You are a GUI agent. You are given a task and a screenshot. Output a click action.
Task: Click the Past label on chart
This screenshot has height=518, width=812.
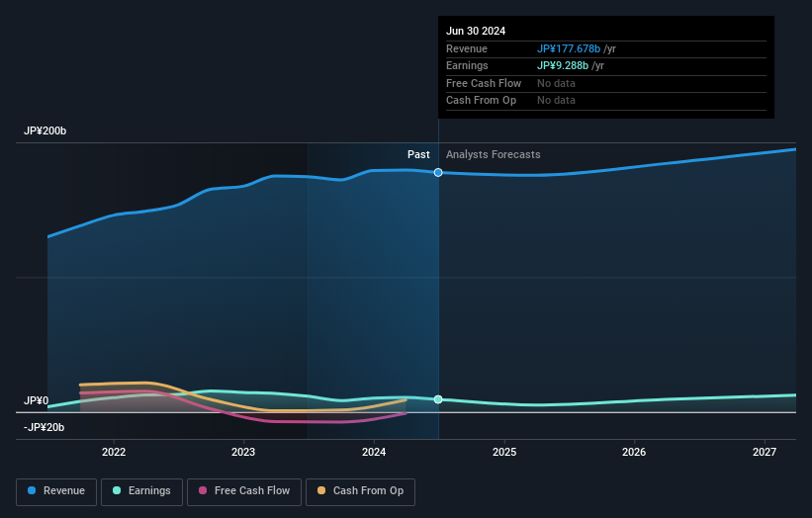(418, 155)
